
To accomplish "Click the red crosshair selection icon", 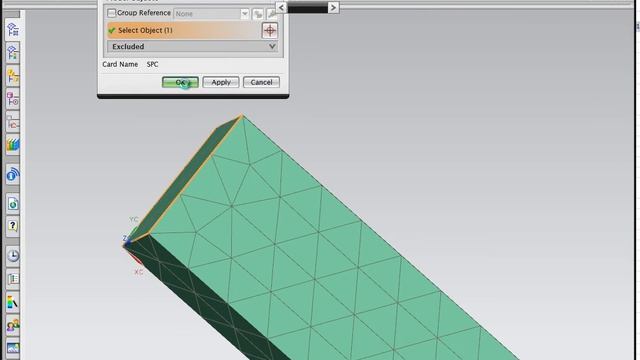I will (269, 31).
